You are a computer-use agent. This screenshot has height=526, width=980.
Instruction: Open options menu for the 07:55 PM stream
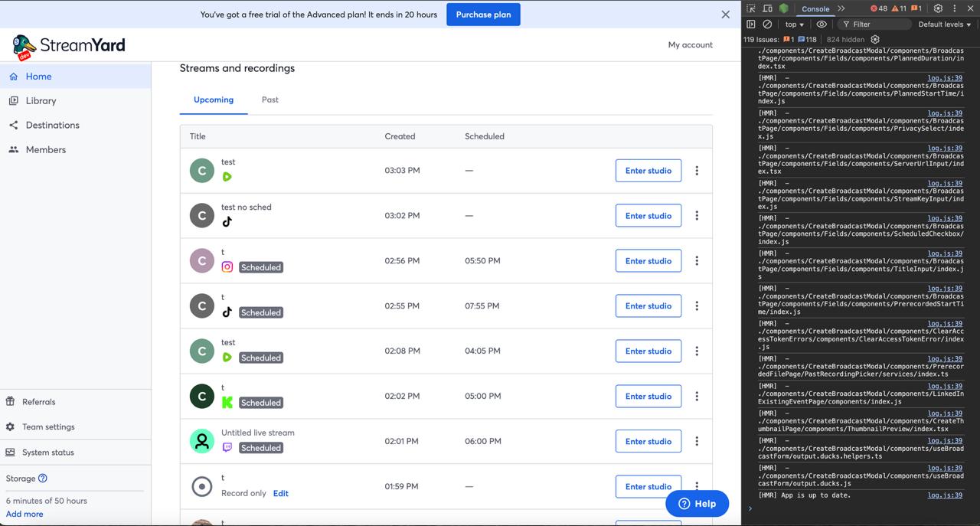click(697, 306)
